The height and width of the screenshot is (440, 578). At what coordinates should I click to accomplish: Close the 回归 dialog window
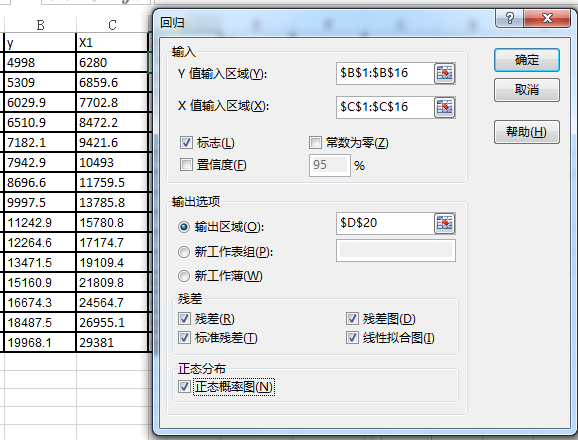(x=547, y=18)
